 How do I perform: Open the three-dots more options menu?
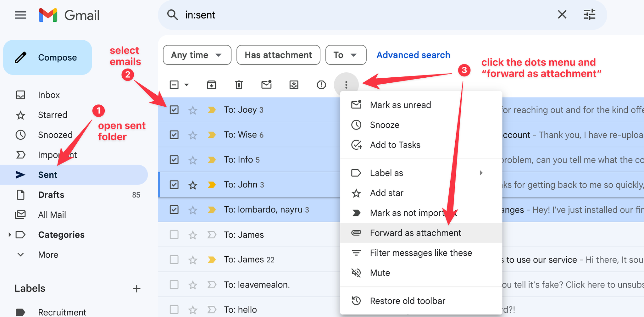(x=346, y=85)
